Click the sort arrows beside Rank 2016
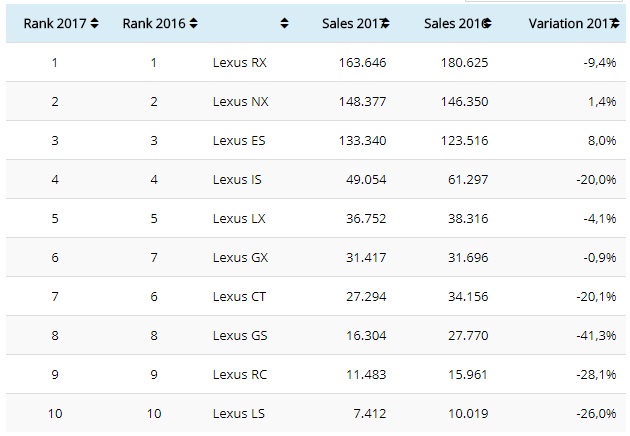The image size is (630, 436). point(193,23)
